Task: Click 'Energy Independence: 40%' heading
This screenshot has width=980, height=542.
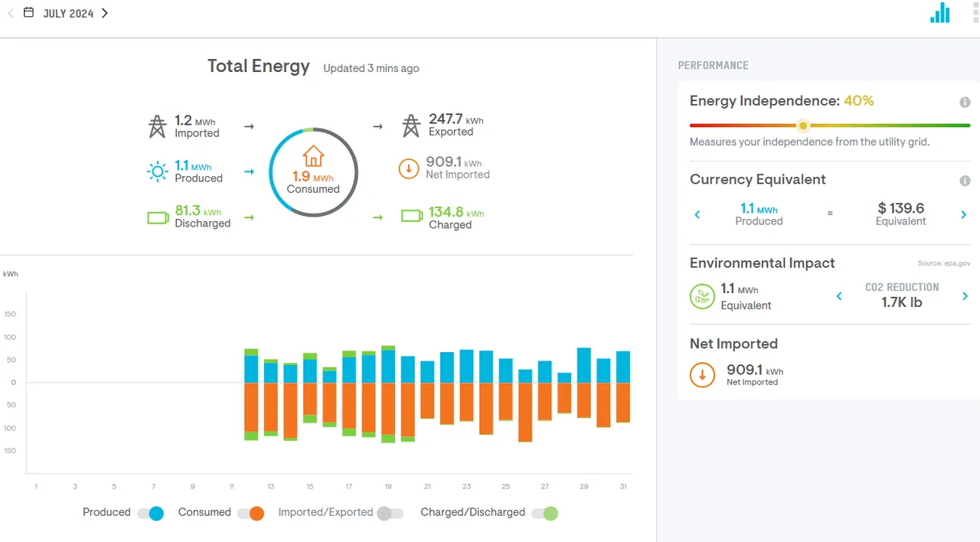Action: [x=782, y=101]
